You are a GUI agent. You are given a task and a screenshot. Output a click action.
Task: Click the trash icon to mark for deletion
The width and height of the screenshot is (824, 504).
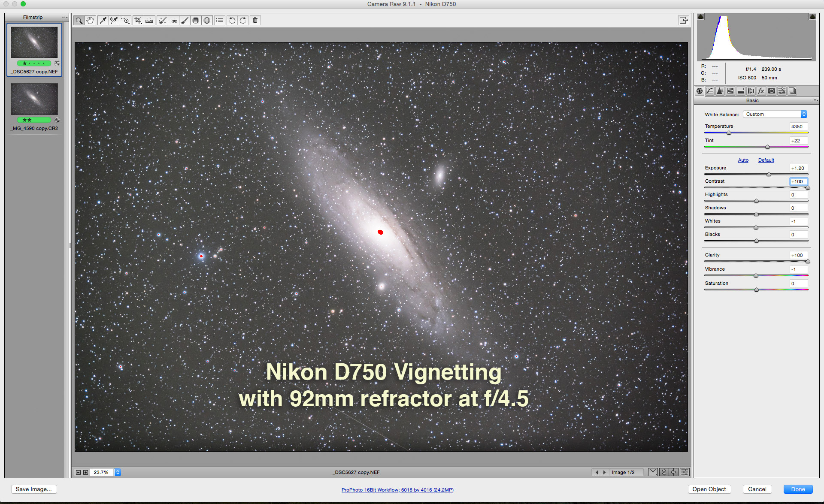pos(255,21)
